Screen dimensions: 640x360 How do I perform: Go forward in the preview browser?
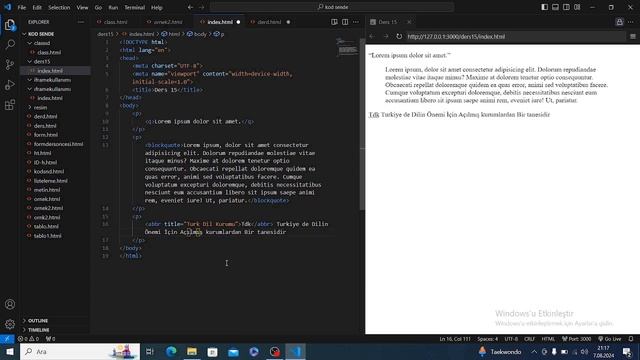pos(386,36)
